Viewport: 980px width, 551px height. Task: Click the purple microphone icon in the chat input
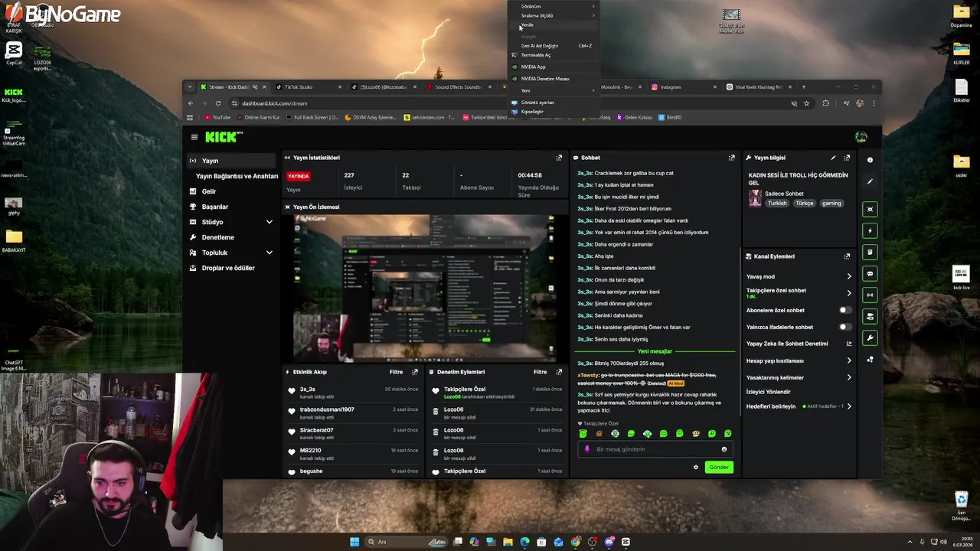(x=587, y=449)
